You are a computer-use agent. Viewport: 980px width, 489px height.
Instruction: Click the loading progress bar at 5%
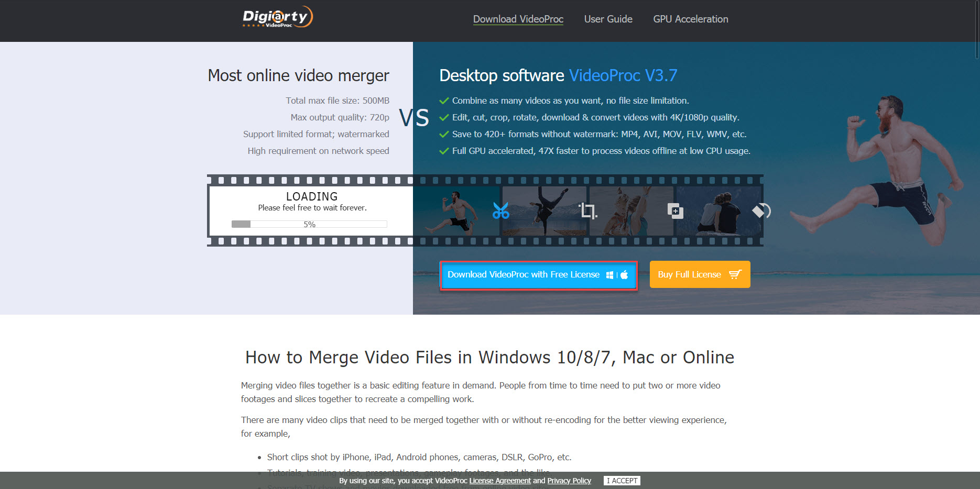pos(309,224)
